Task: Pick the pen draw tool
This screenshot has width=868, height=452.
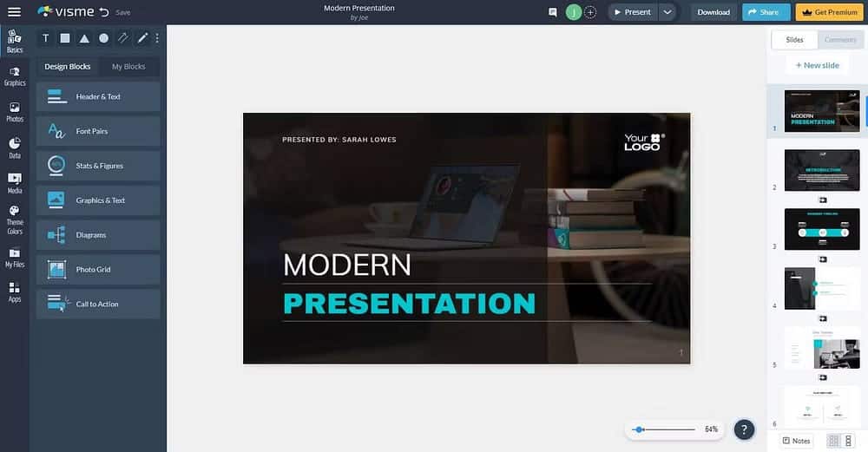Action: point(142,38)
